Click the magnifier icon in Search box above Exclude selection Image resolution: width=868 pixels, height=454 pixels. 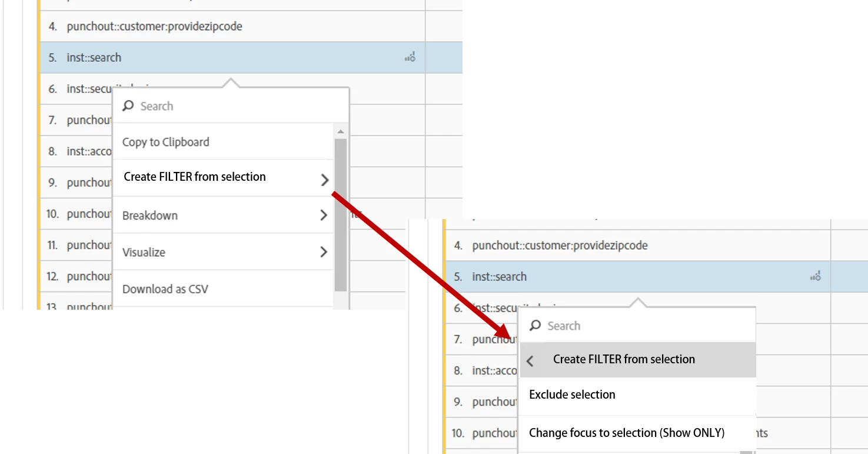[535, 326]
